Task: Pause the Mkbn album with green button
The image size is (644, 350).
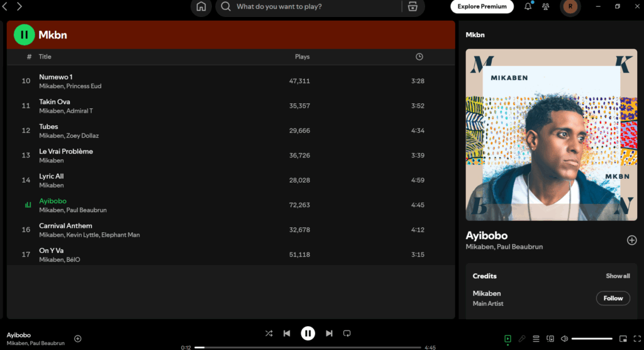Action: (x=25, y=35)
